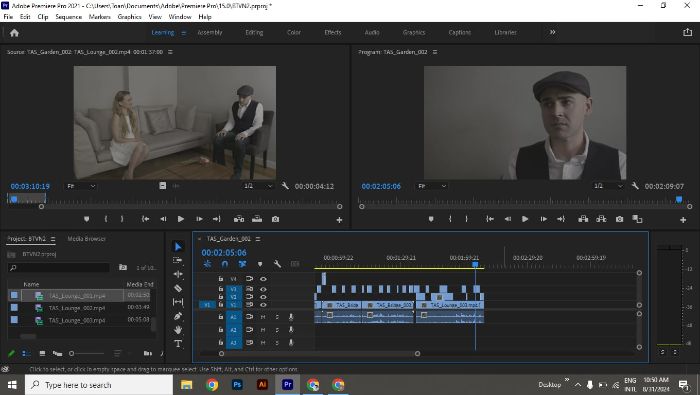The height and width of the screenshot is (395, 700).
Task: Toggle the lock on track A2
Action: tap(221, 329)
